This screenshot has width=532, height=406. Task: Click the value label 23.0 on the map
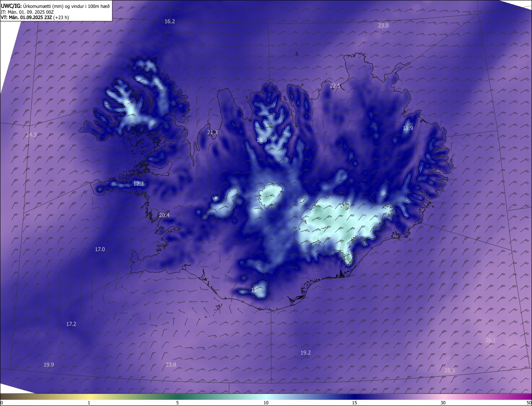click(x=383, y=26)
